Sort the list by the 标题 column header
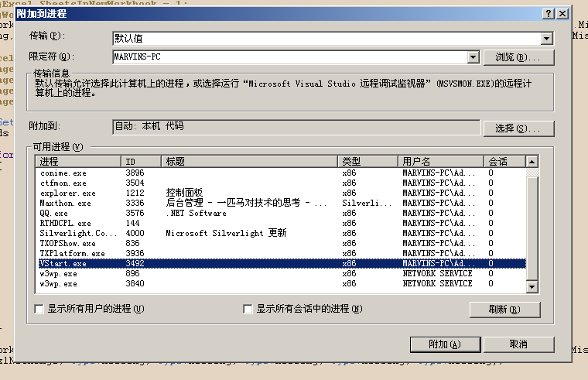Viewport: 588px width, 380px height. tap(249, 162)
